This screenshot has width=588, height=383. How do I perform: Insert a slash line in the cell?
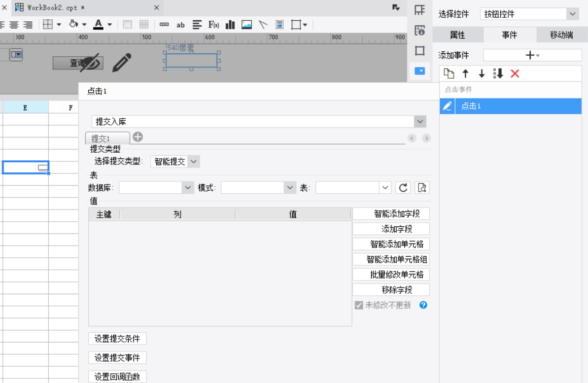pyautogui.click(x=263, y=25)
